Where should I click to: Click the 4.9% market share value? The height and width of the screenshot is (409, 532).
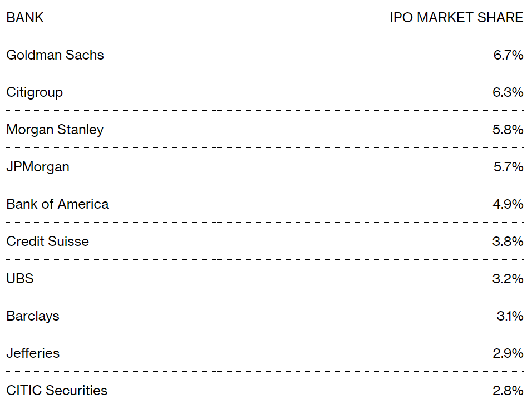click(508, 204)
